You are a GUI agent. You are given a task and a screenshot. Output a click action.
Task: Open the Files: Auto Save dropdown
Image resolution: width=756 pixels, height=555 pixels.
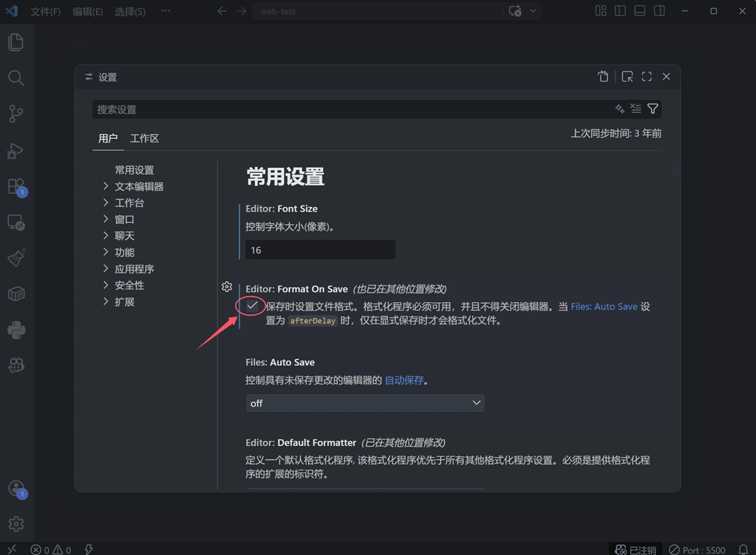pos(365,403)
